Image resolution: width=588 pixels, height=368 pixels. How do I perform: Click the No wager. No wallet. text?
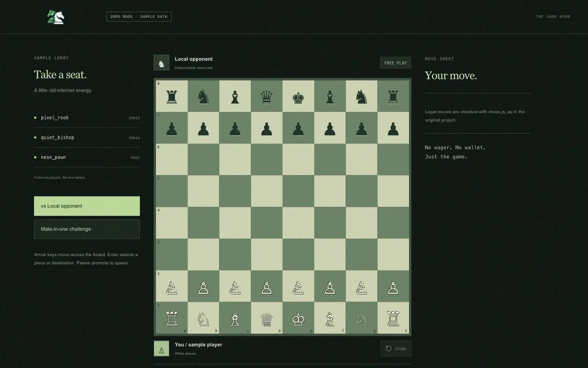coord(455,147)
